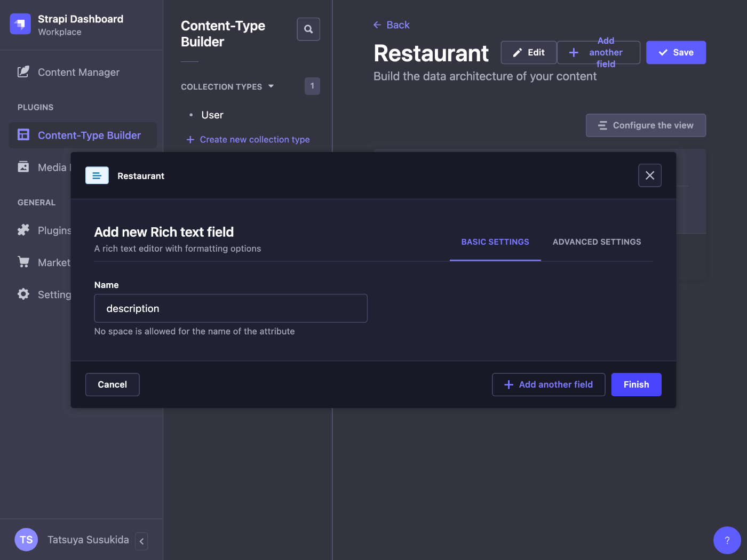Click the Strapi logo icon

click(20, 24)
